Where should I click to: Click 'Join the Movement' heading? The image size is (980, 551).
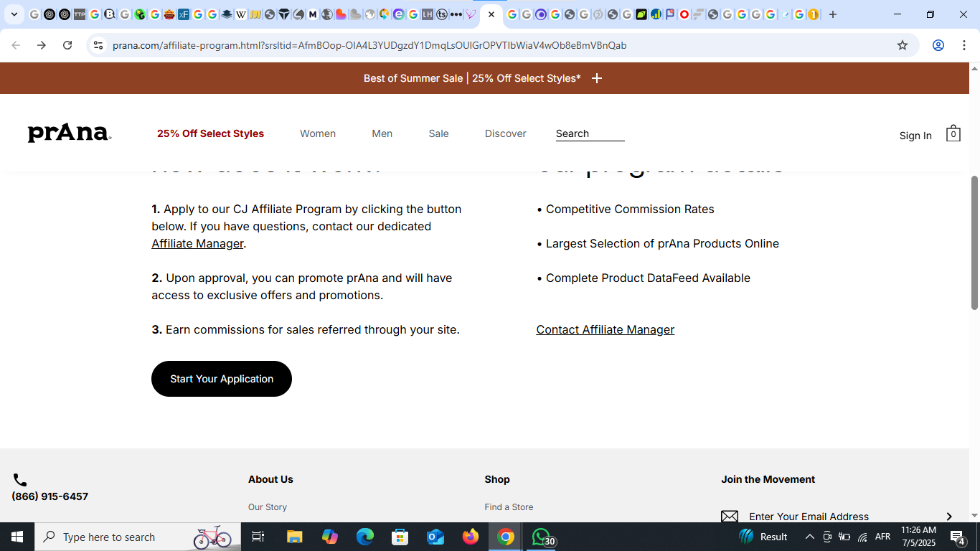(x=768, y=479)
